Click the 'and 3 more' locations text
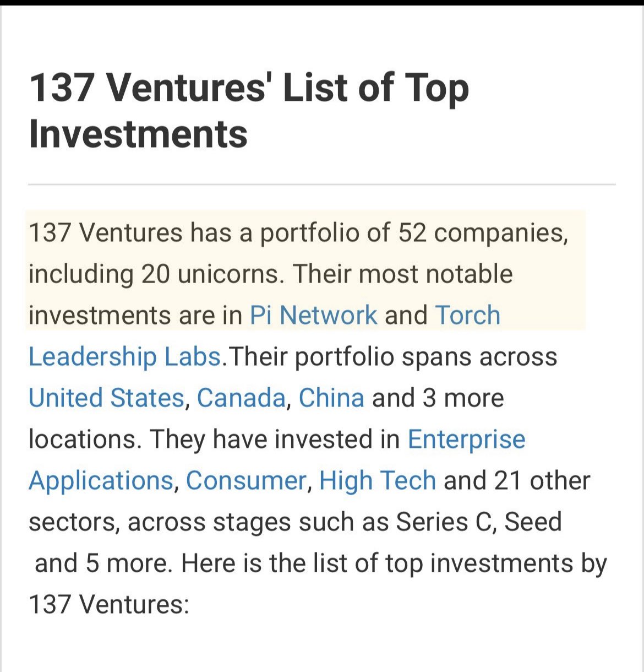This screenshot has width=644, height=672. click(438, 398)
